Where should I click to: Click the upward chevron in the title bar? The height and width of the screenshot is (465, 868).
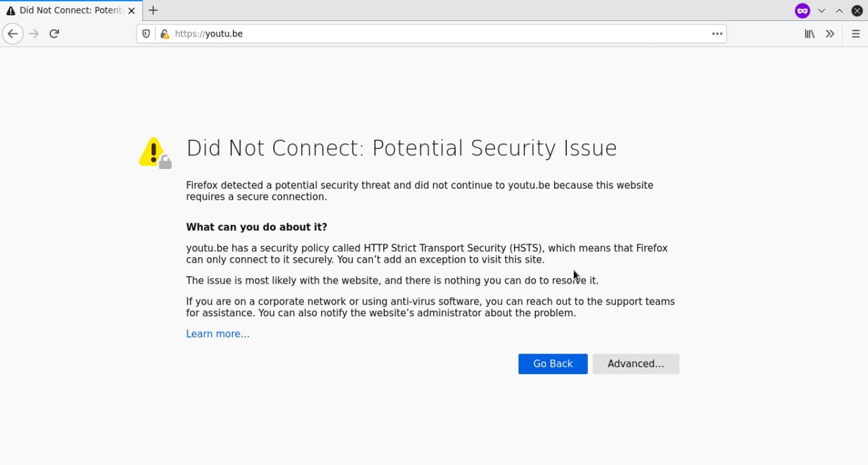coord(839,11)
